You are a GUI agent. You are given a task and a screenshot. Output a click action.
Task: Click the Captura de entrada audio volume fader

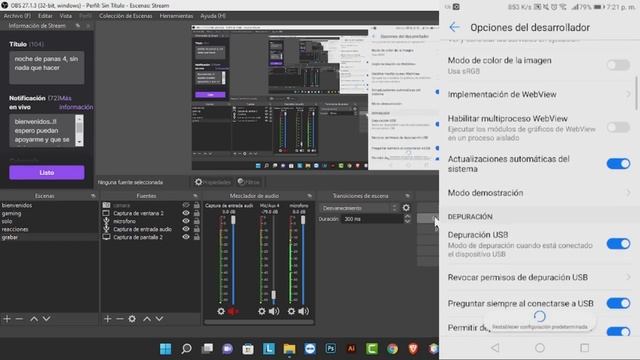[233, 220]
